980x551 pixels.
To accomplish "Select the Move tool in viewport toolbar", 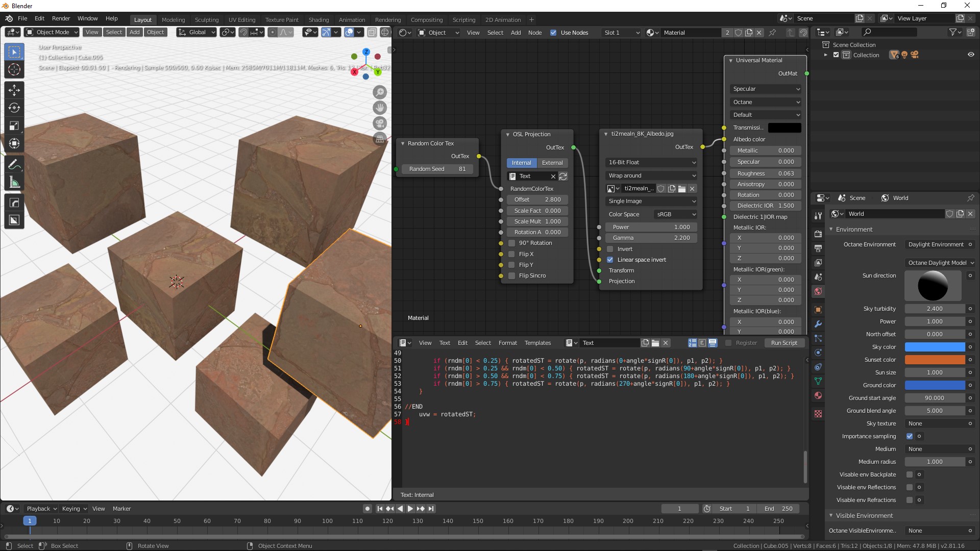I will click(14, 90).
